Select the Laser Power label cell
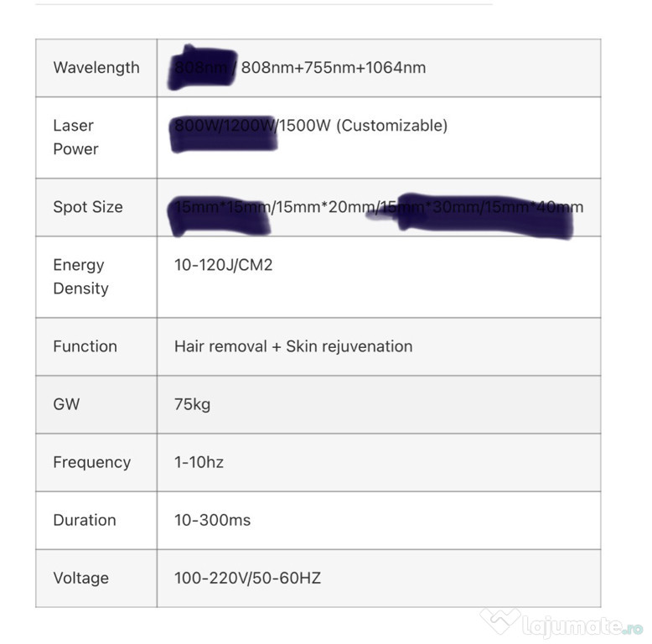Image resolution: width=652 pixels, height=644 pixels. pyautogui.click(x=75, y=138)
